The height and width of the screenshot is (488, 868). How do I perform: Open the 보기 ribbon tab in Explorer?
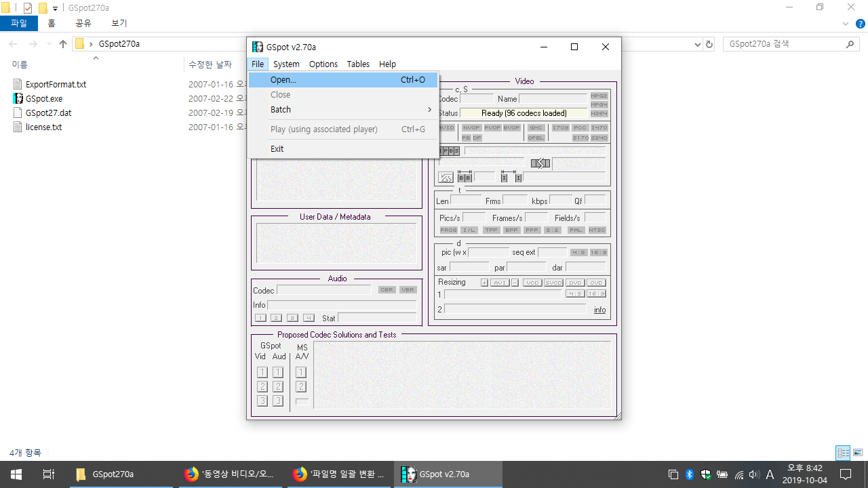coord(119,23)
